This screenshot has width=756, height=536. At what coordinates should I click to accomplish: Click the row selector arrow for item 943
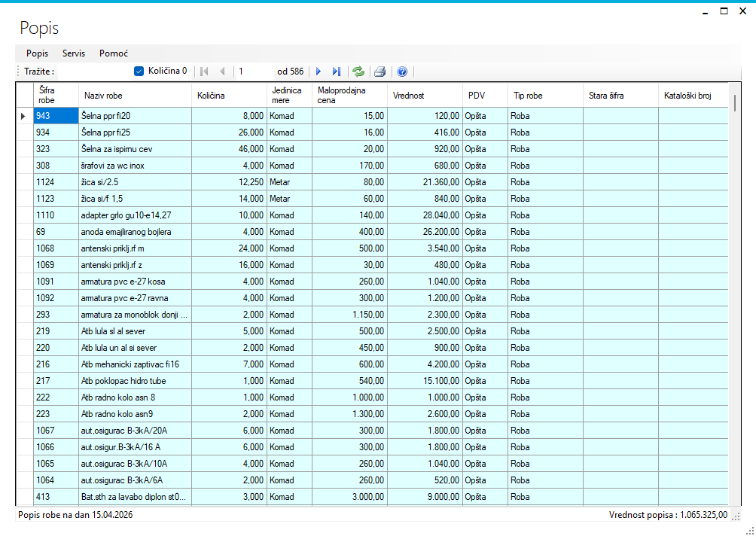pos(23,116)
